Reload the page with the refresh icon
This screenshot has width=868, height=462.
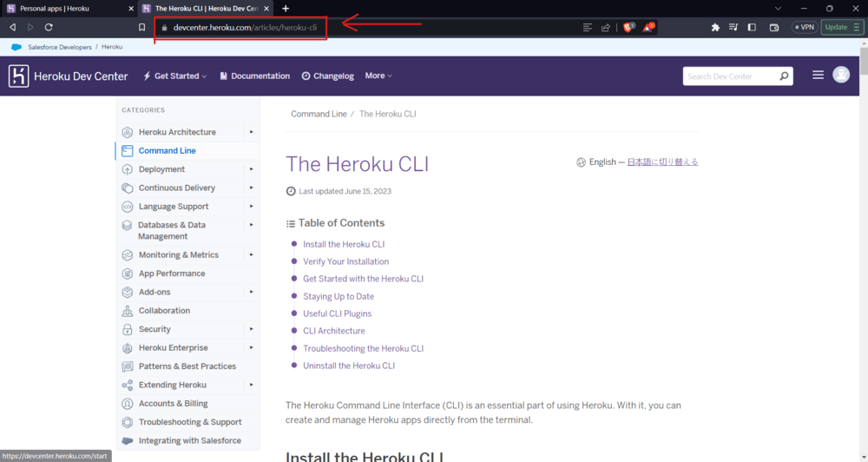pos(49,27)
